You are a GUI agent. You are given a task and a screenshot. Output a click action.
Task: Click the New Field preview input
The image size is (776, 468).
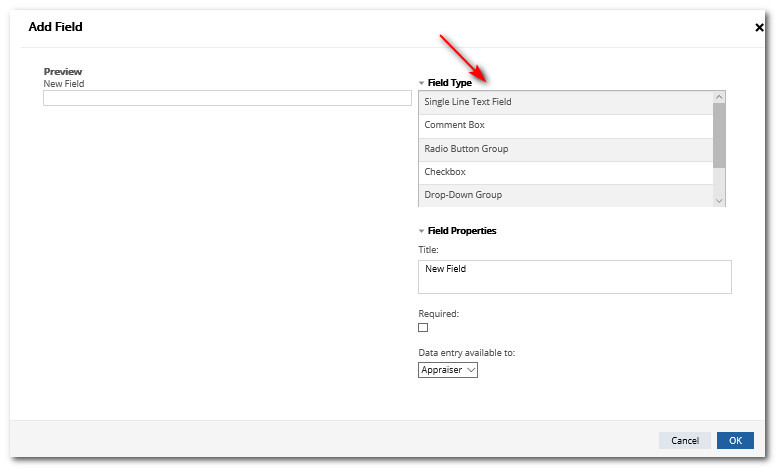(227, 98)
